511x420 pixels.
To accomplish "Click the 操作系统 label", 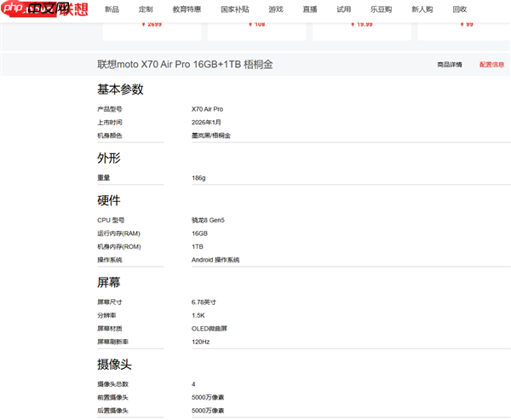I will point(110,260).
